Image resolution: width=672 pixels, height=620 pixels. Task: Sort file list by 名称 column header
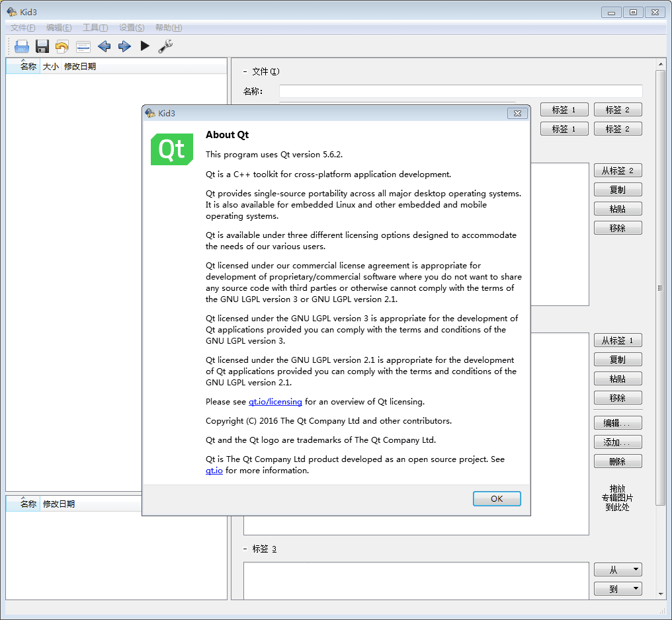23,66
